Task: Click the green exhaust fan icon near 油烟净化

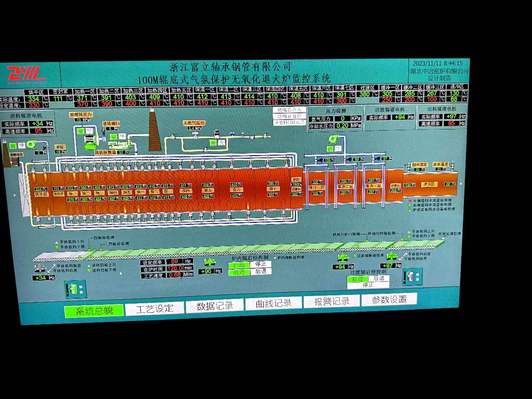Action: (x=31, y=145)
